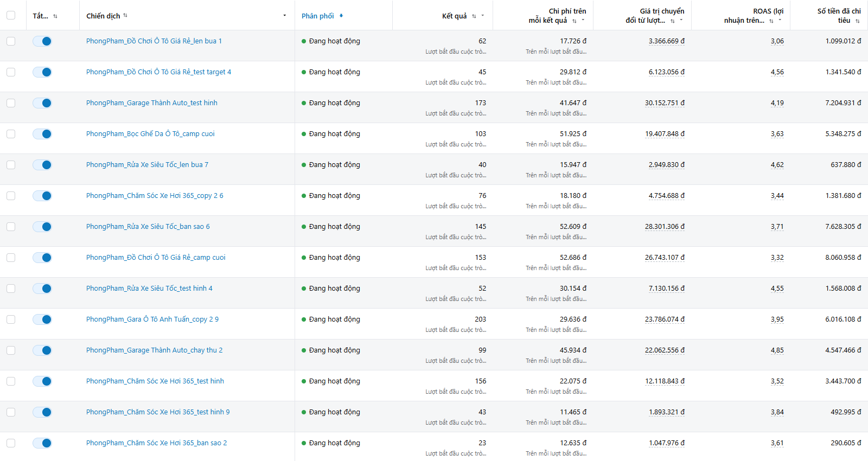Open Kết quả column dropdown arrow

483,16
